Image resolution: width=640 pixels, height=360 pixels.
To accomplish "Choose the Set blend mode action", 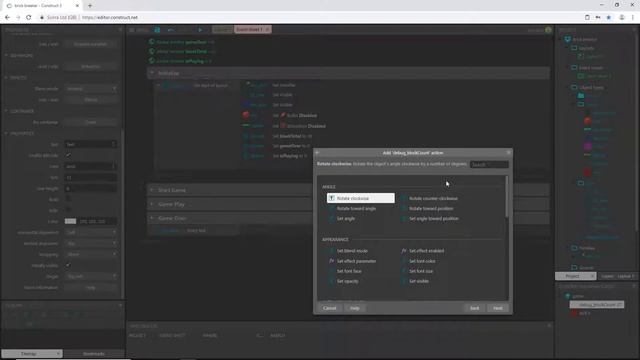I will tap(352, 251).
